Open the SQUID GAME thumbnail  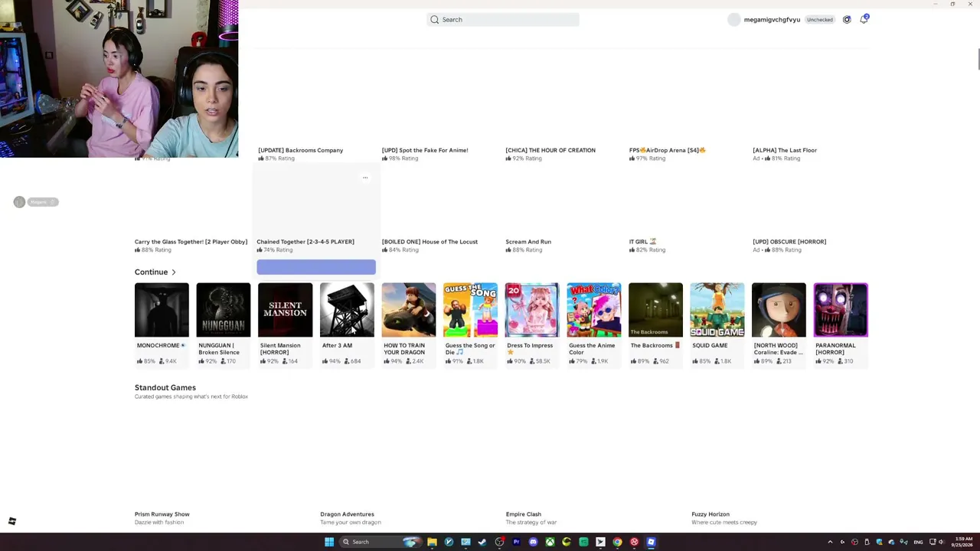(717, 310)
